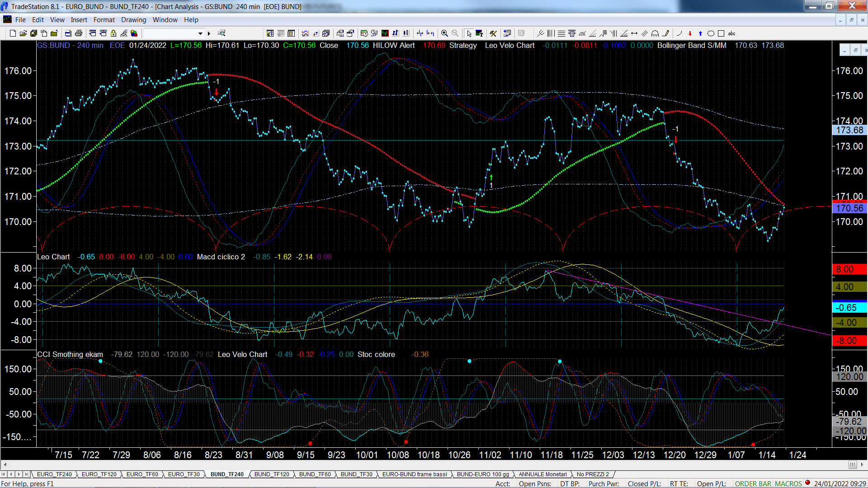The height and width of the screenshot is (488, 868).
Task: Click the symbol lookup magnifier icon
Action: coord(222,33)
